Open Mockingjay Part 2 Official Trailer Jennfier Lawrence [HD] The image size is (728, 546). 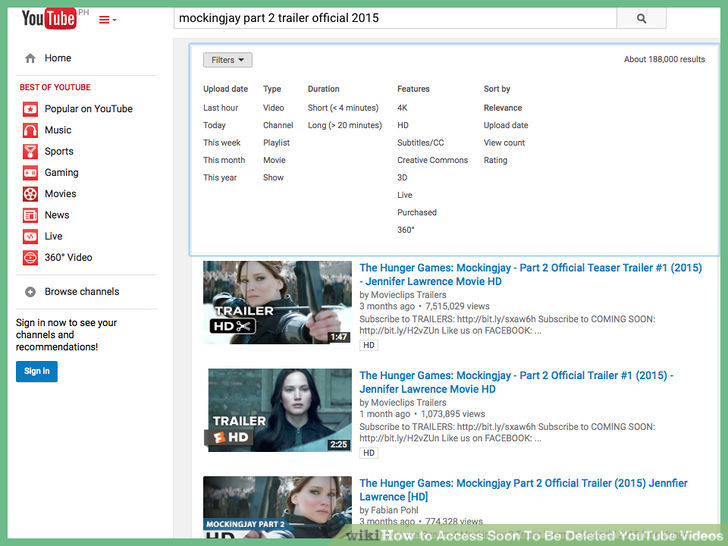click(x=523, y=490)
